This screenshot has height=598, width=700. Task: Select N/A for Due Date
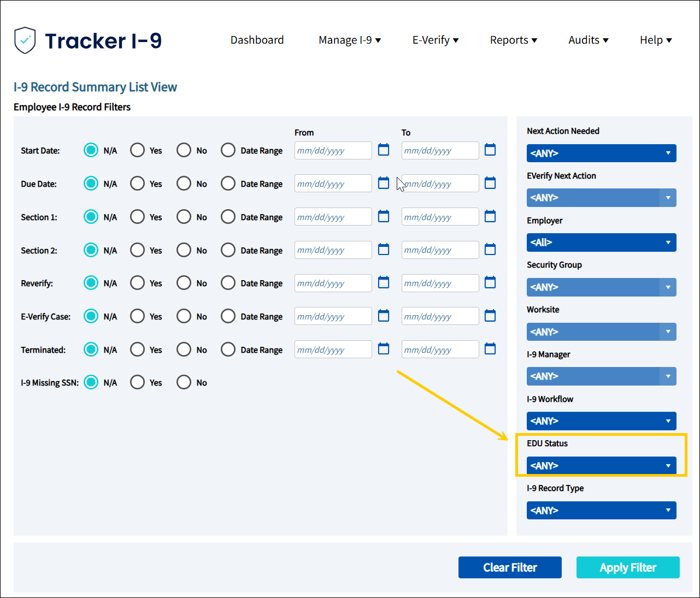(x=91, y=183)
